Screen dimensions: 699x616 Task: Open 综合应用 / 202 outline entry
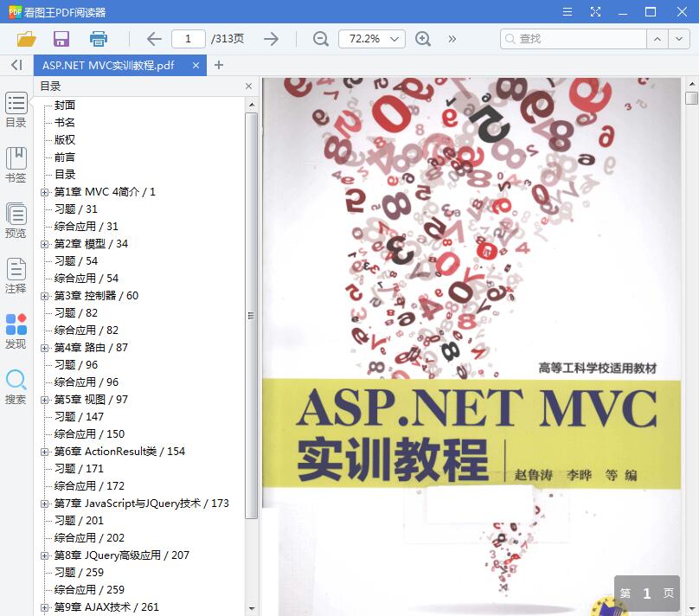tap(90, 538)
